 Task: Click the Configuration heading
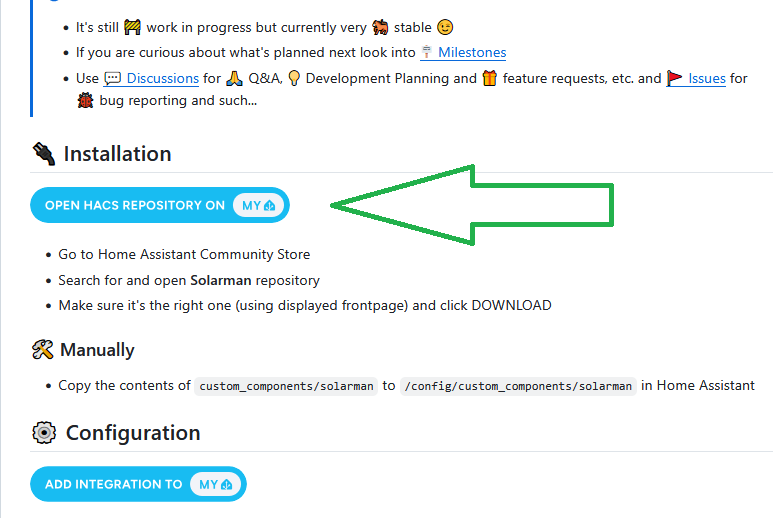[133, 433]
